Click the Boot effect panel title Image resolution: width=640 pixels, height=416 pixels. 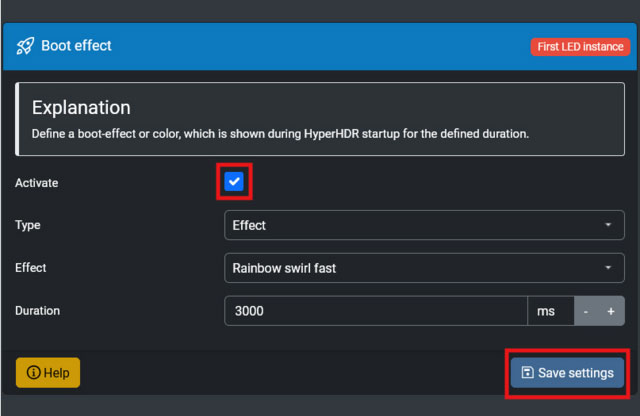[x=76, y=46]
